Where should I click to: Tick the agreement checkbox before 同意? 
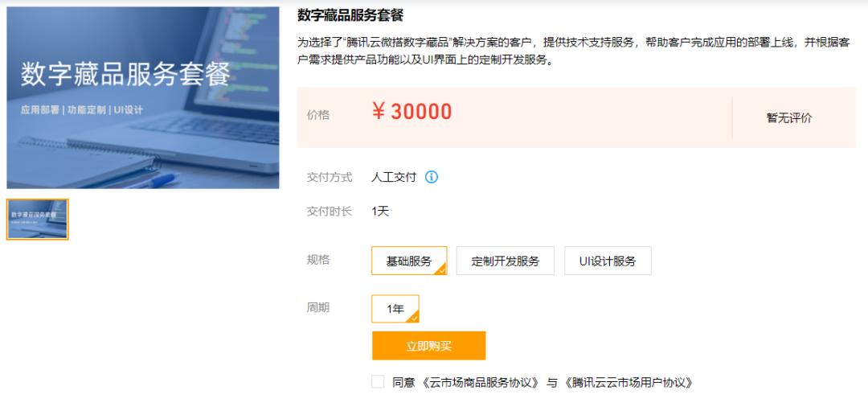[x=378, y=381]
